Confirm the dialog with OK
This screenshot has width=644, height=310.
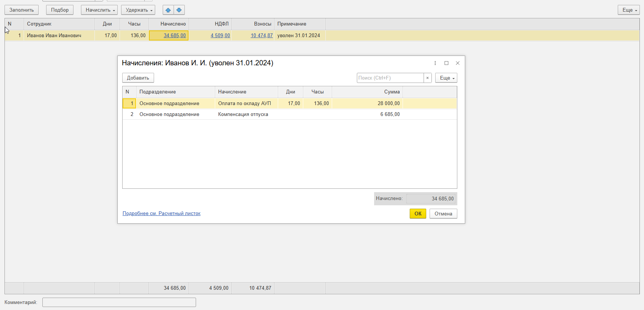tap(418, 214)
